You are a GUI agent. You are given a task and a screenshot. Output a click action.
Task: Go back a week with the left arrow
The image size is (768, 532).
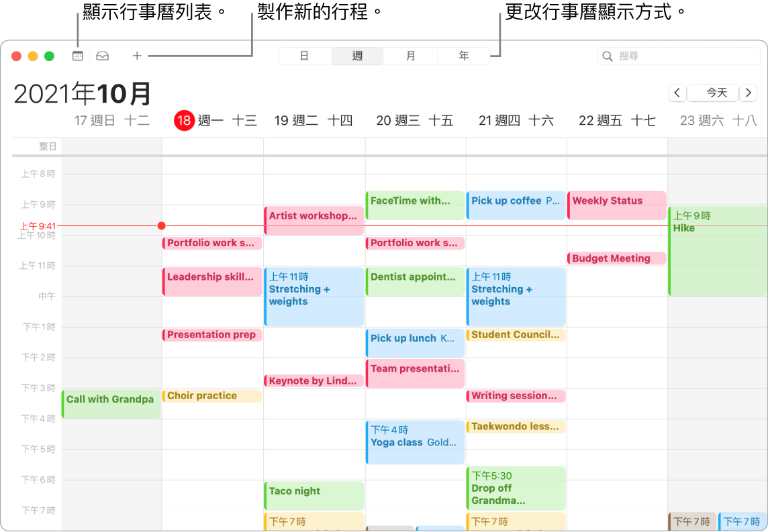pyautogui.click(x=677, y=93)
